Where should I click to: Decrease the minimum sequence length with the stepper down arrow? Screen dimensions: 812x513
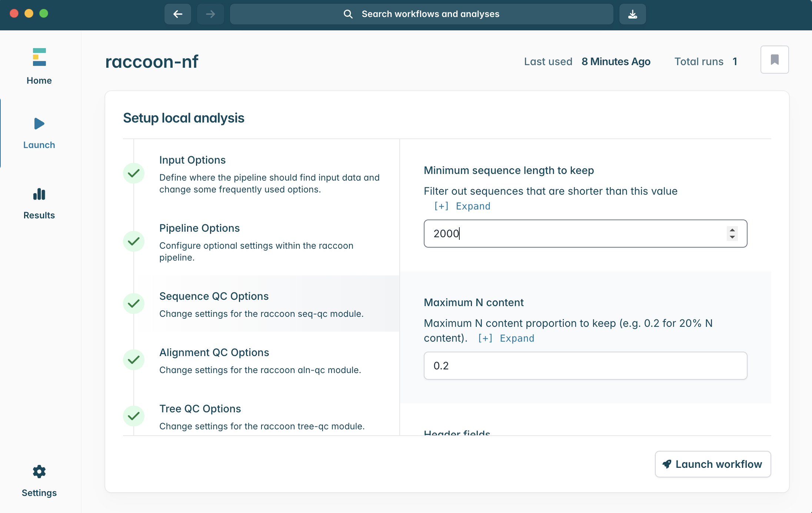pyautogui.click(x=732, y=237)
